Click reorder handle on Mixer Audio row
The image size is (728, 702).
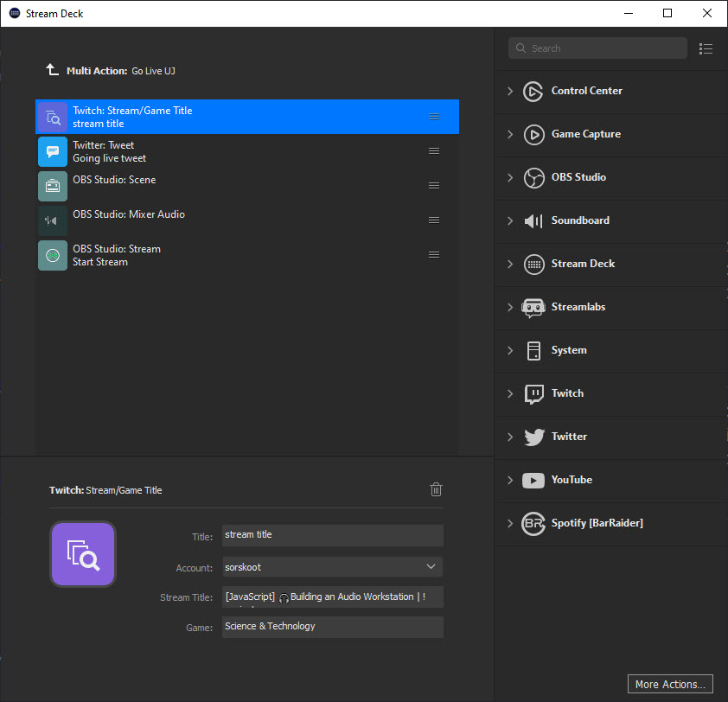point(434,220)
